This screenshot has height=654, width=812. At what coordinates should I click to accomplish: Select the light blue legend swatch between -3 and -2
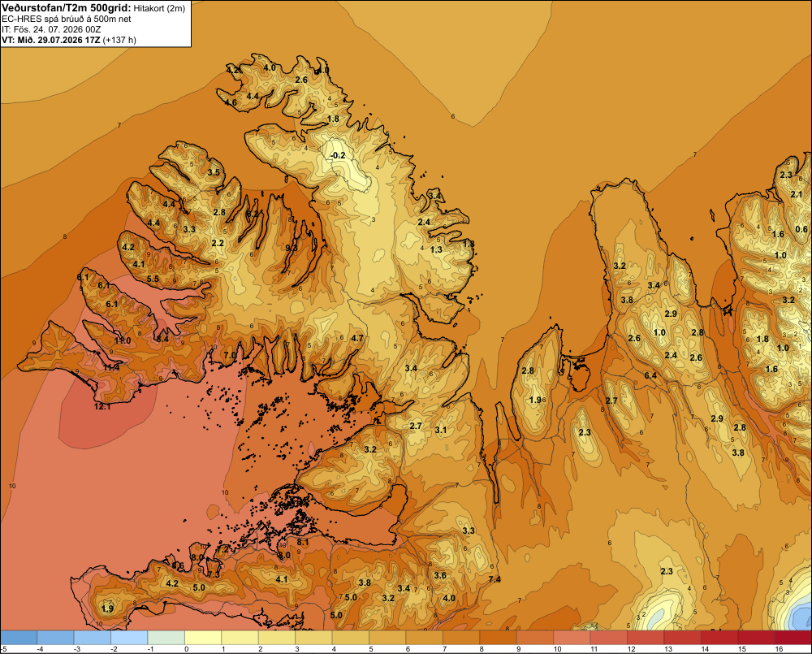93,638
